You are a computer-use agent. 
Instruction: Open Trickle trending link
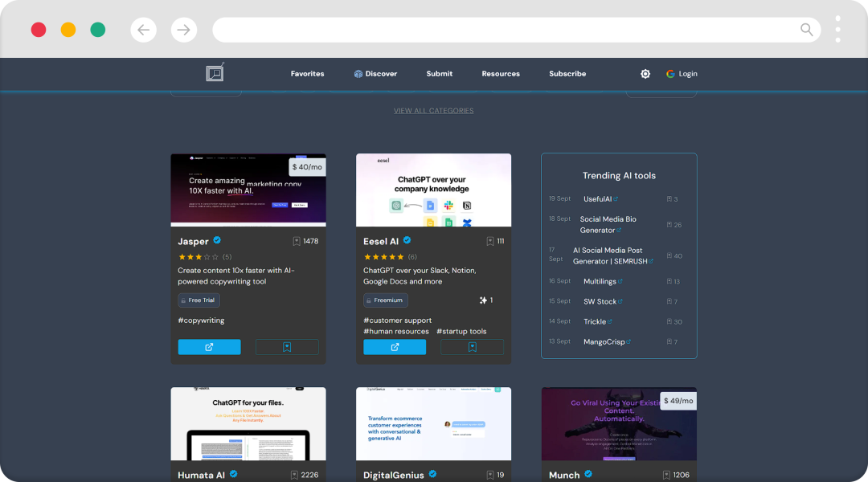[598, 321]
